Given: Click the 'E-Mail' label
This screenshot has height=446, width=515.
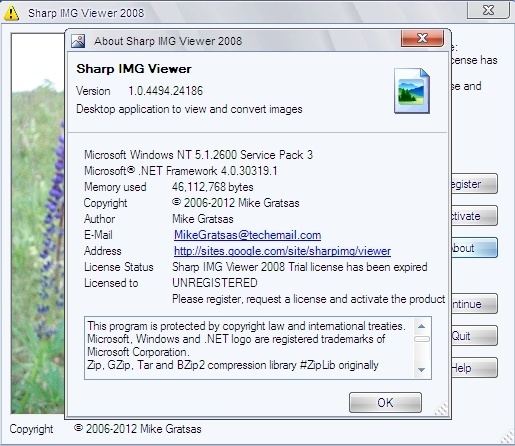Looking at the screenshot, I should [x=98, y=235].
